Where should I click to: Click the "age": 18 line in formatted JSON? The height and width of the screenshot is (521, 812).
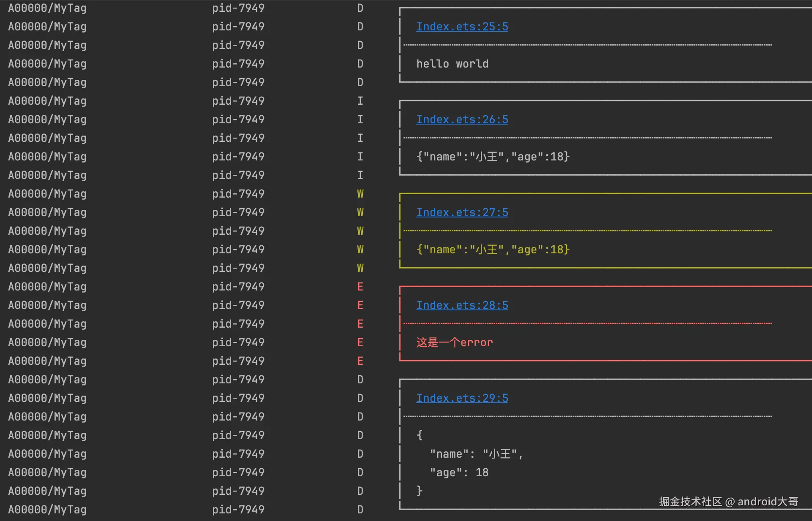pos(459,472)
